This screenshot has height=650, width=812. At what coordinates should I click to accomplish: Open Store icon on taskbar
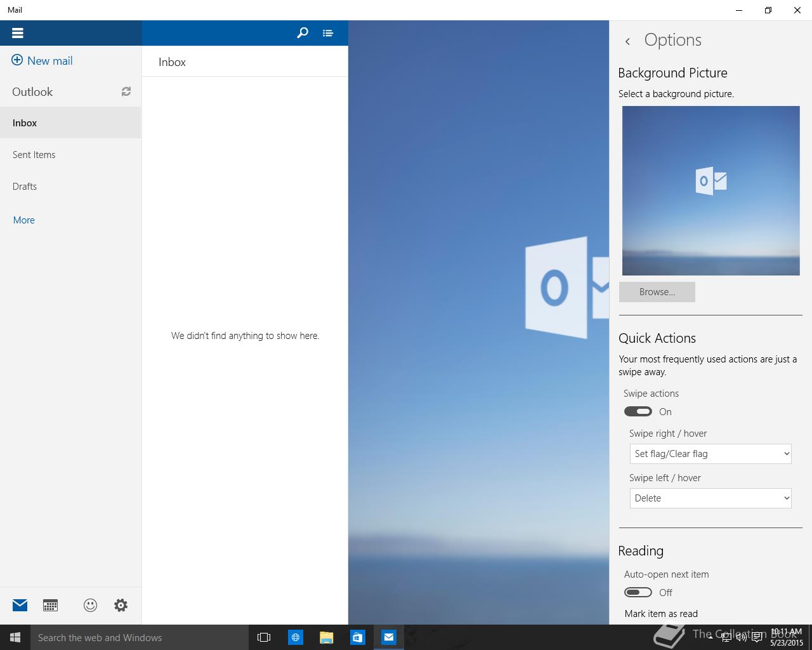pos(358,637)
